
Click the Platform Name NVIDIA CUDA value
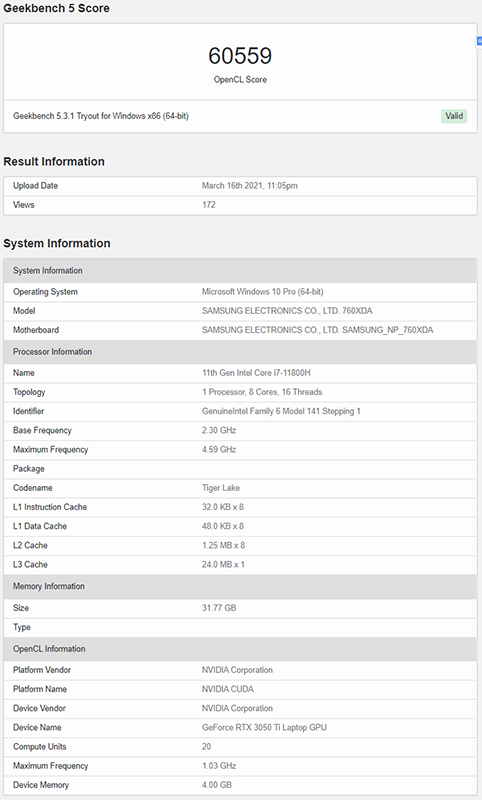(x=227, y=689)
